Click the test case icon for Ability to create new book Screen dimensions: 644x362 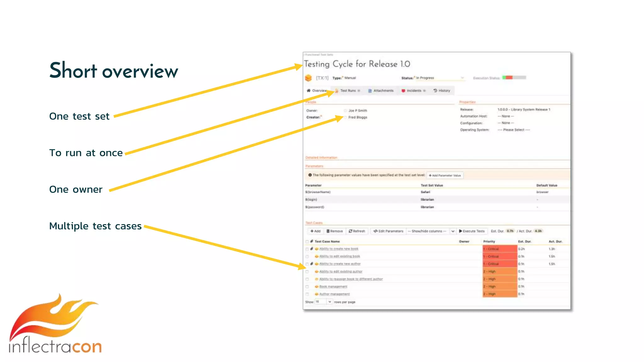(x=317, y=249)
